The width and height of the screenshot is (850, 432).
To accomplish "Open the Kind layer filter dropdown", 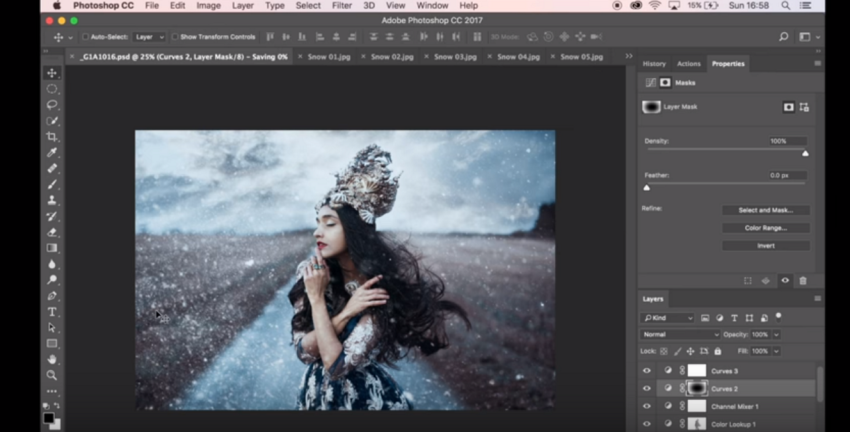I will 668,318.
